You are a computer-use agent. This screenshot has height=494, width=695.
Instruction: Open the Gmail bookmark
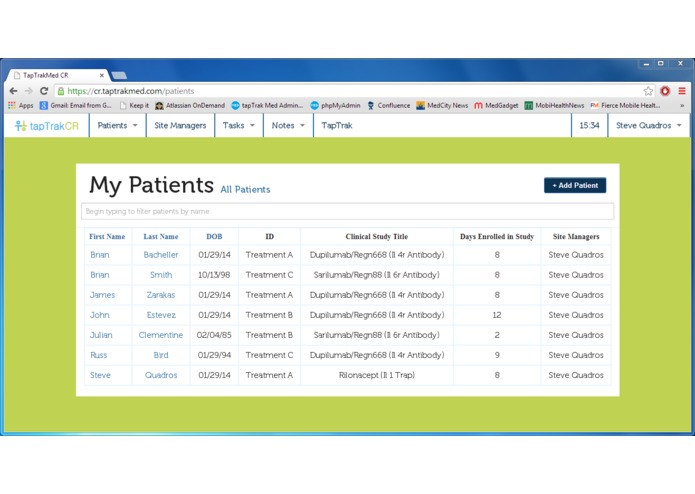tap(76, 105)
